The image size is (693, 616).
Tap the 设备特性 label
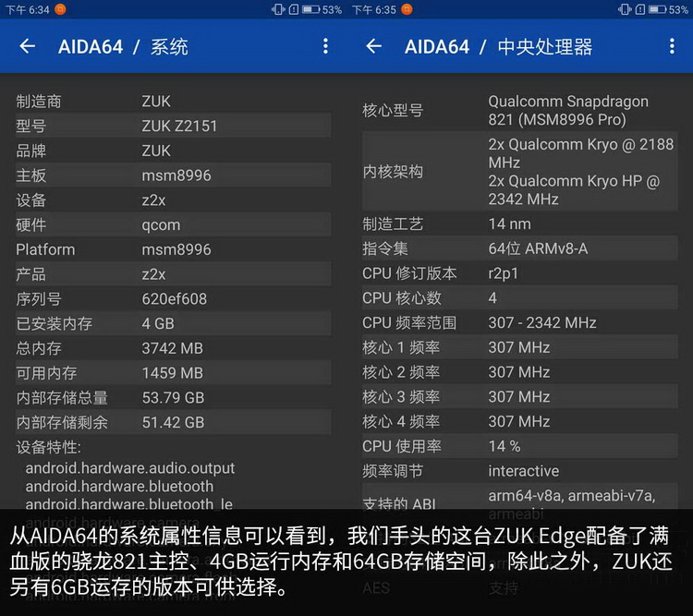click(x=49, y=447)
